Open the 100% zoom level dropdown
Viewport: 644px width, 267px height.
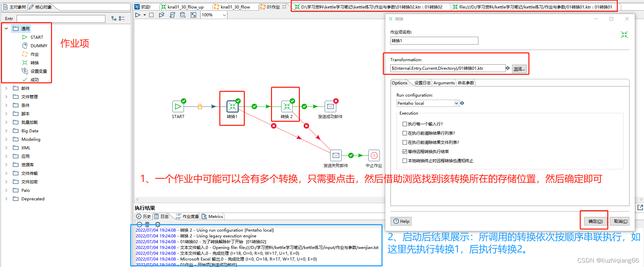pyautogui.click(x=224, y=15)
